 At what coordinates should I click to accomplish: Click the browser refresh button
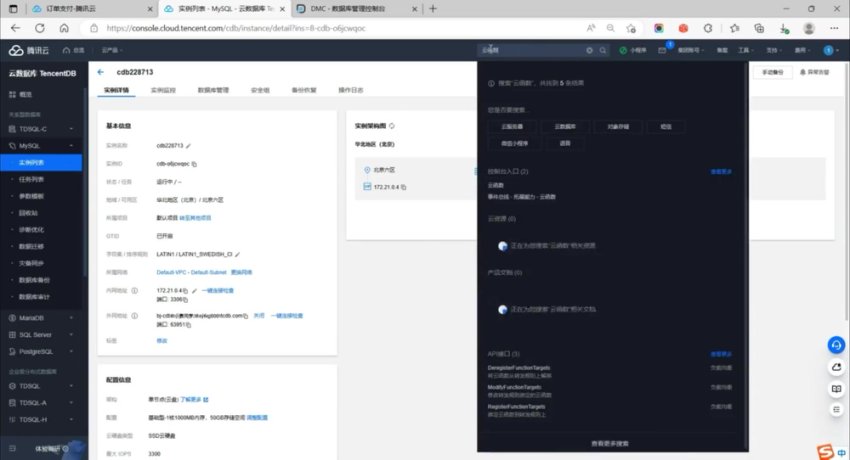[x=40, y=28]
